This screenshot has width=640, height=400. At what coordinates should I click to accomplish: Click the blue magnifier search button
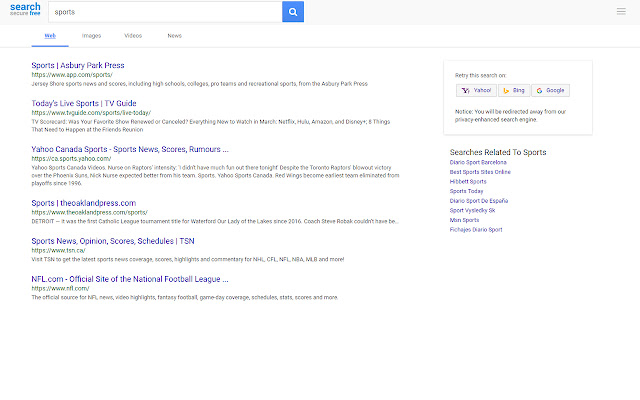point(293,12)
